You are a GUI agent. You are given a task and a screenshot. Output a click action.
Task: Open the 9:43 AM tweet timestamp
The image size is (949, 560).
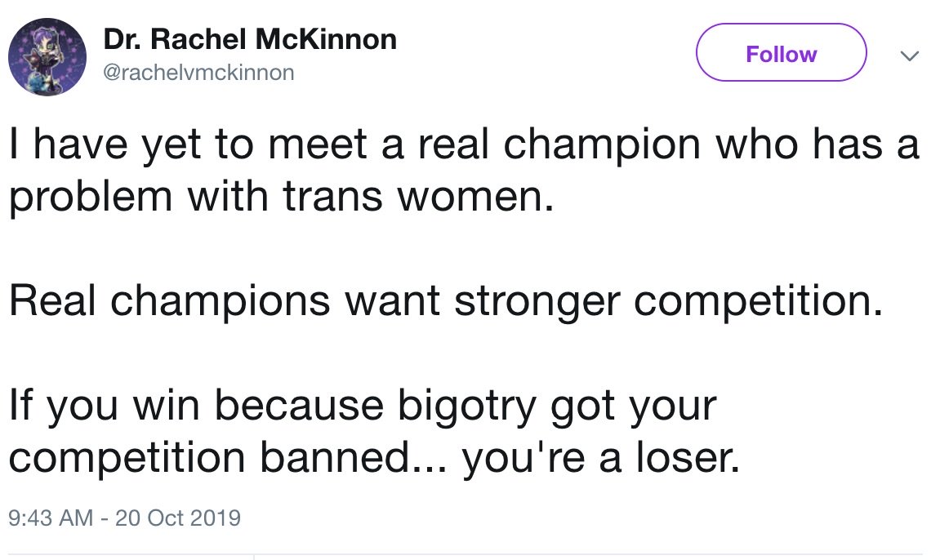point(49,518)
